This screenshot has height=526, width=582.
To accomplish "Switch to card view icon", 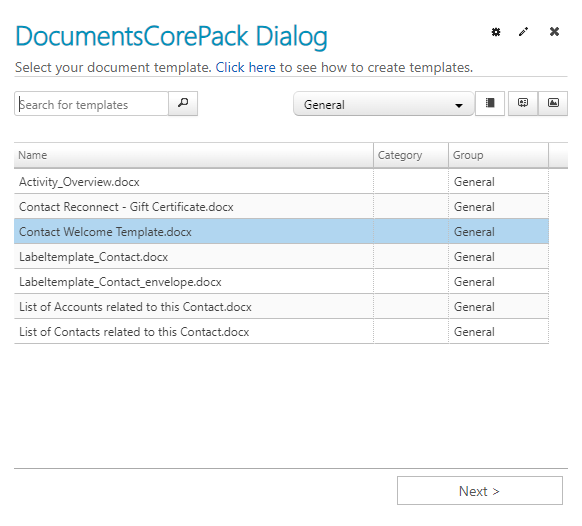I will 523,103.
